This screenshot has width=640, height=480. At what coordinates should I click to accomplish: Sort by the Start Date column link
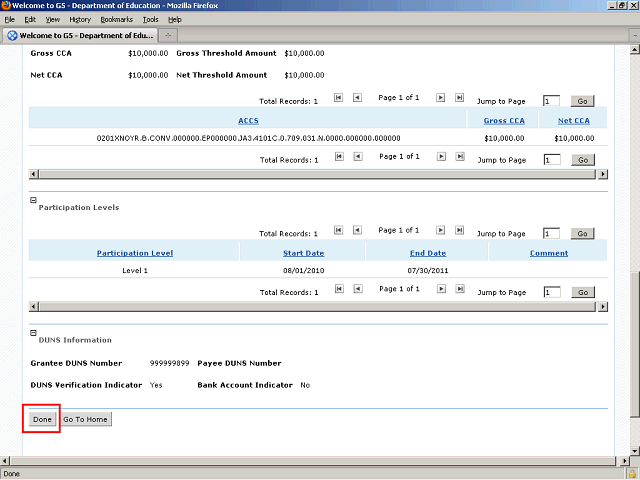pos(303,253)
